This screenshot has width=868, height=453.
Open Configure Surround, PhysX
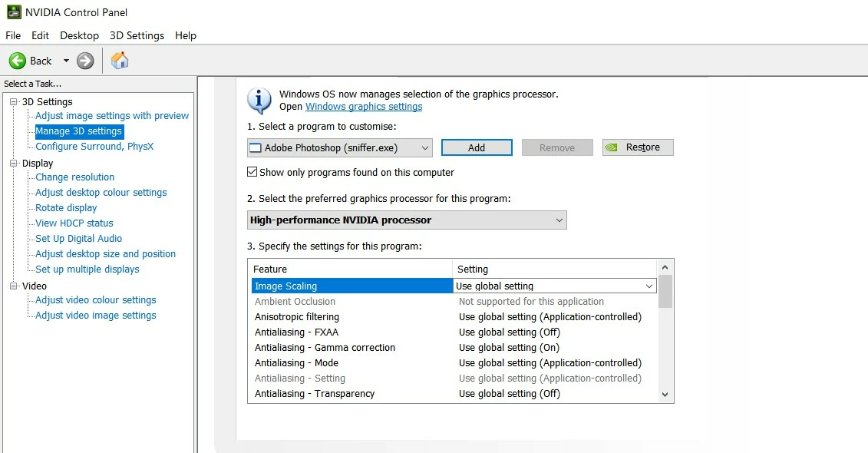[x=94, y=146]
